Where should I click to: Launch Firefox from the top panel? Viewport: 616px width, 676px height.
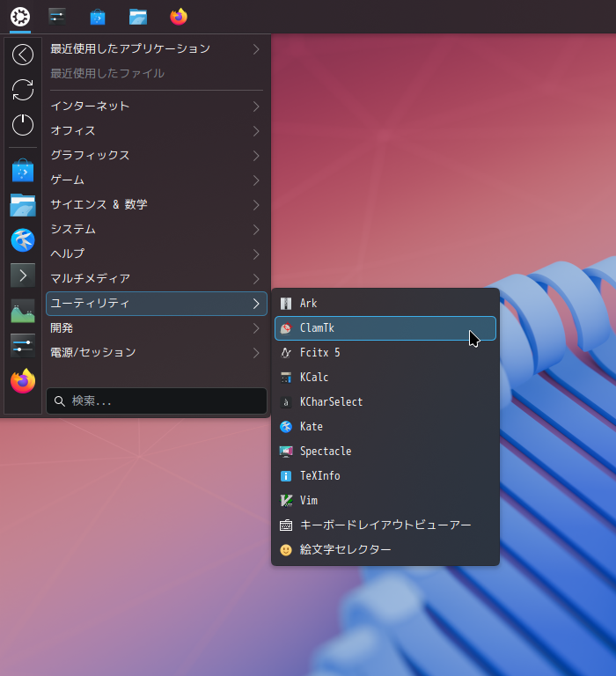(179, 17)
